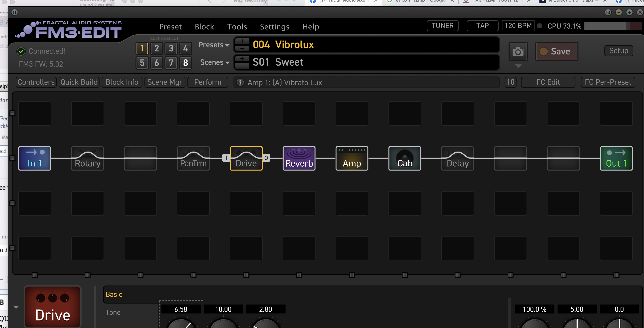This screenshot has width=644, height=328.
Task: Open the Settings menu
Action: point(274,27)
